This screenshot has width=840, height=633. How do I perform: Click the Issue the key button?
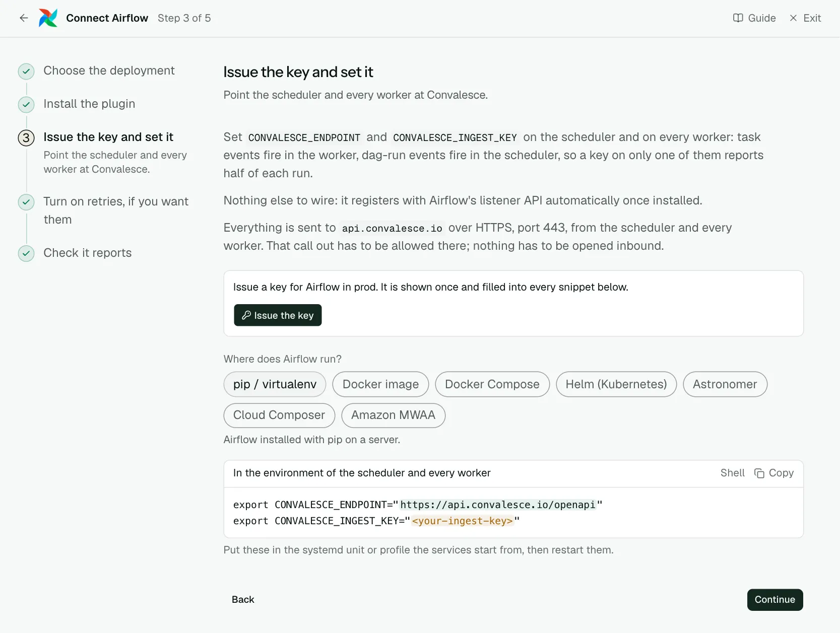pyautogui.click(x=278, y=315)
